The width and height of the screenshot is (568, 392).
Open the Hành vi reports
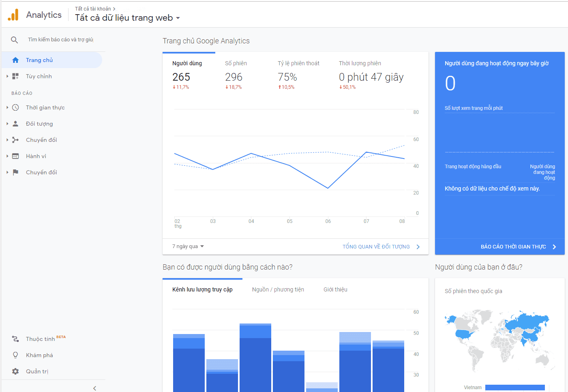point(52,156)
